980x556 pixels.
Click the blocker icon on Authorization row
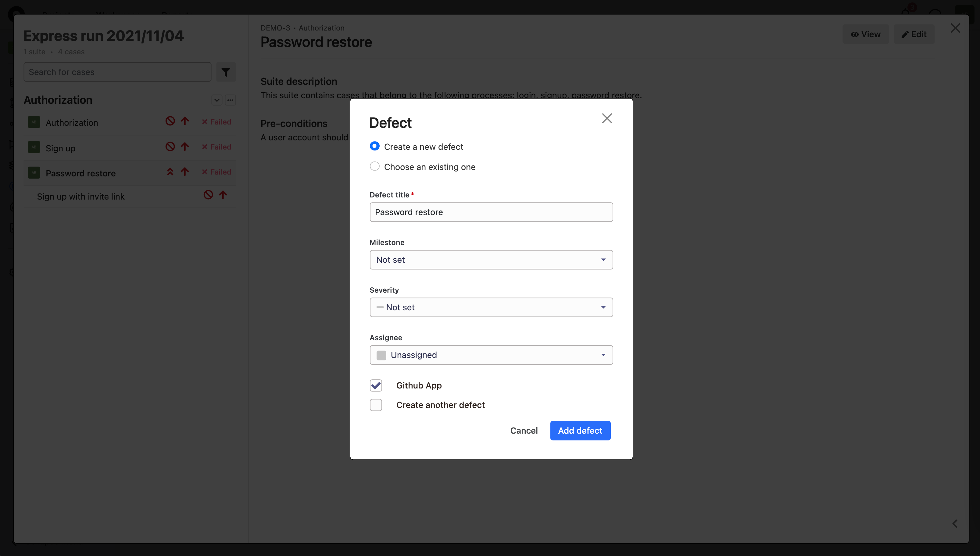(x=170, y=121)
